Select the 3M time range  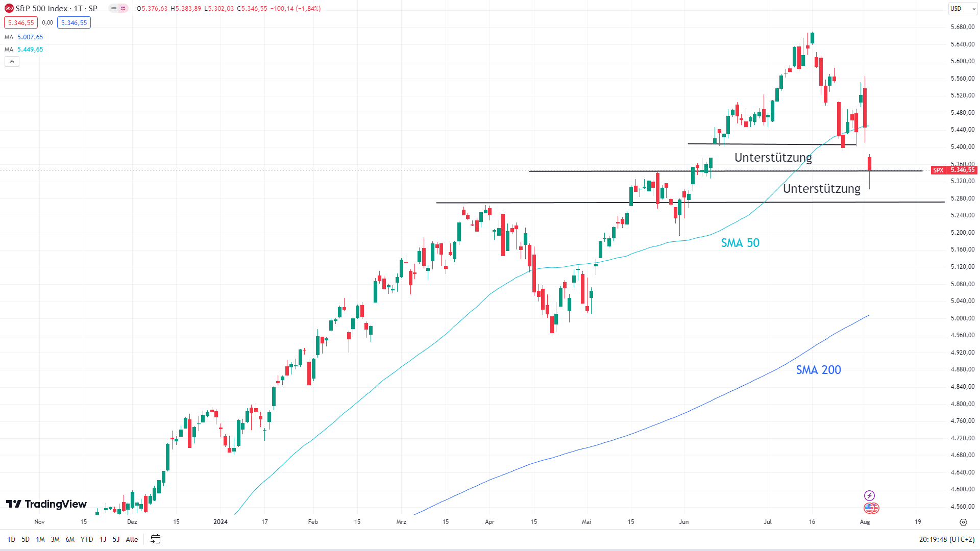(x=55, y=539)
